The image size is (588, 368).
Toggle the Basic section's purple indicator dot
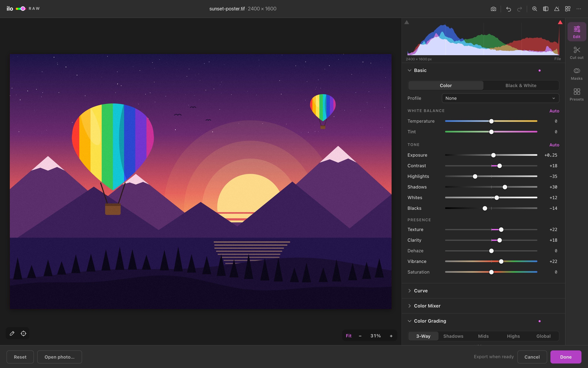point(539,71)
